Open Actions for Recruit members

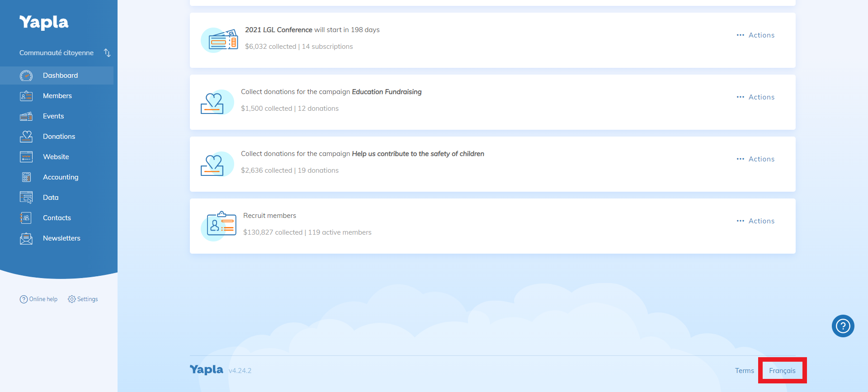(x=755, y=221)
